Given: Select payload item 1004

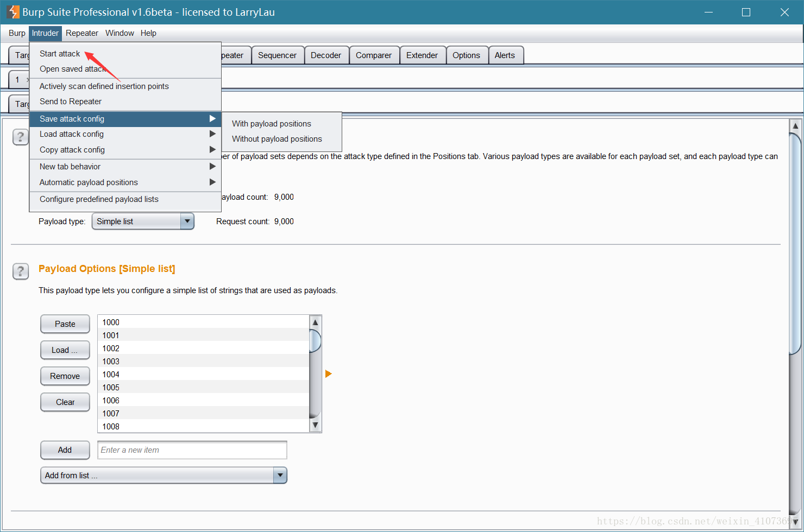Looking at the screenshot, I should 203,375.
